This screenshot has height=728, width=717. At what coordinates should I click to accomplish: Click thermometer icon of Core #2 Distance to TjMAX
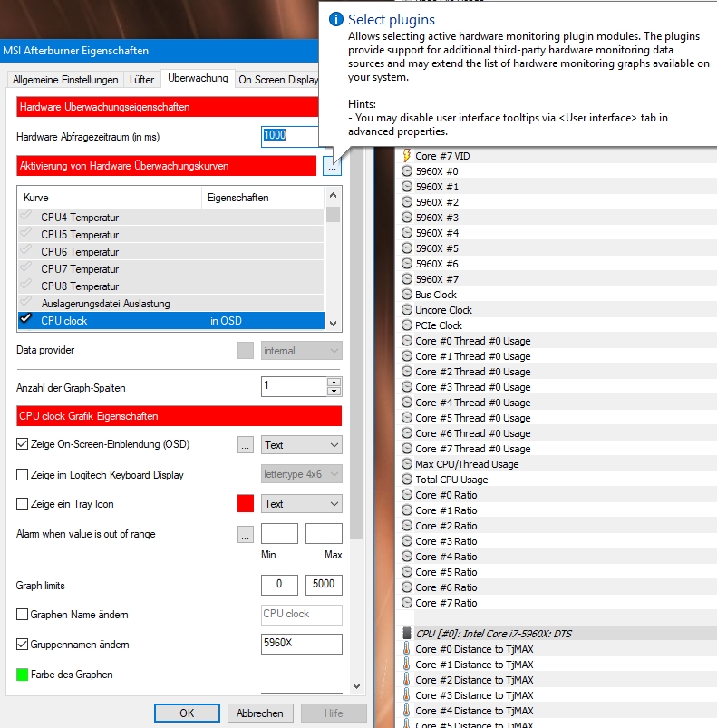click(x=406, y=679)
